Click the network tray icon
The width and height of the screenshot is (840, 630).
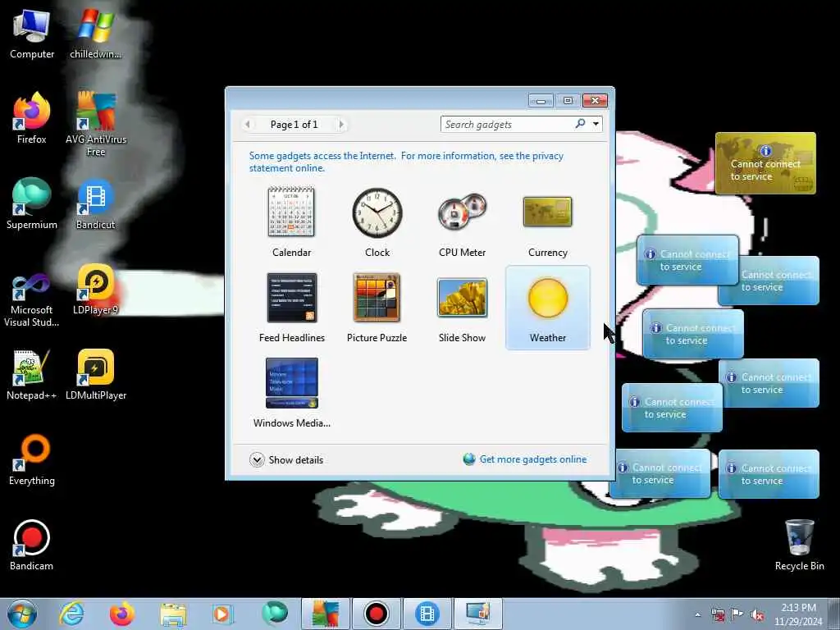pos(717,614)
